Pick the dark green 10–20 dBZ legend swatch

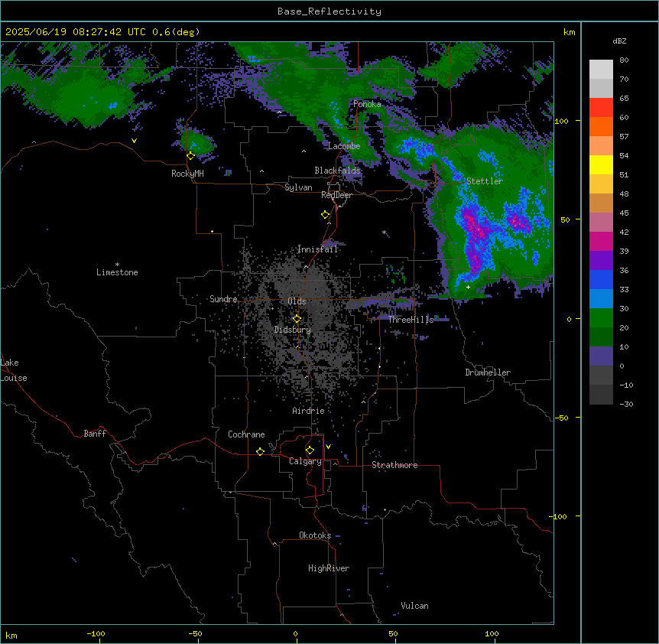tap(601, 337)
